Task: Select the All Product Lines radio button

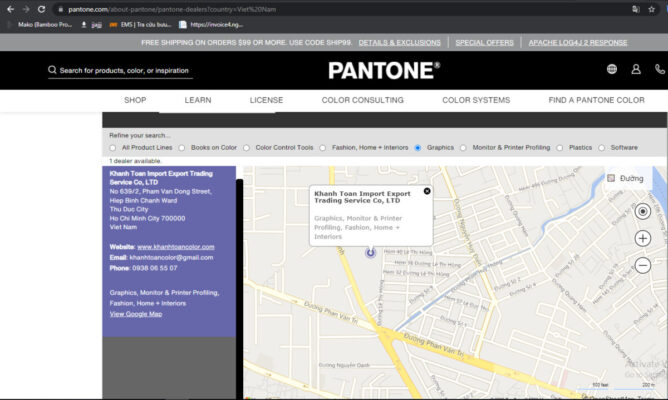Action: click(x=113, y=148)
